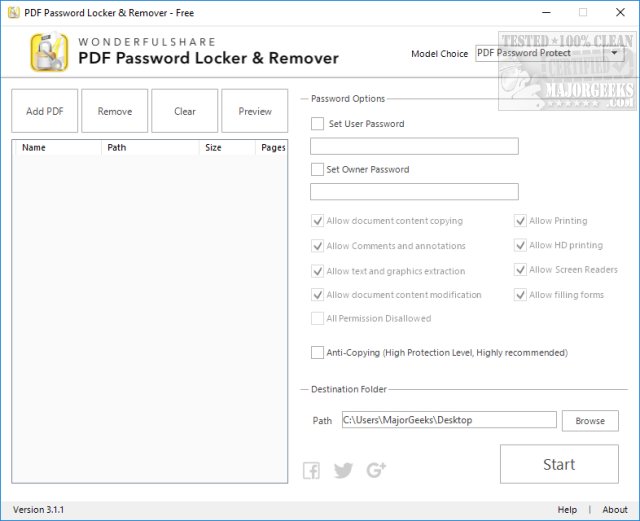The height and width of the screenshot is (521, 640).
Task: Toggle the Allow HD printing checkbox
Action: click(x=520, y=245)
